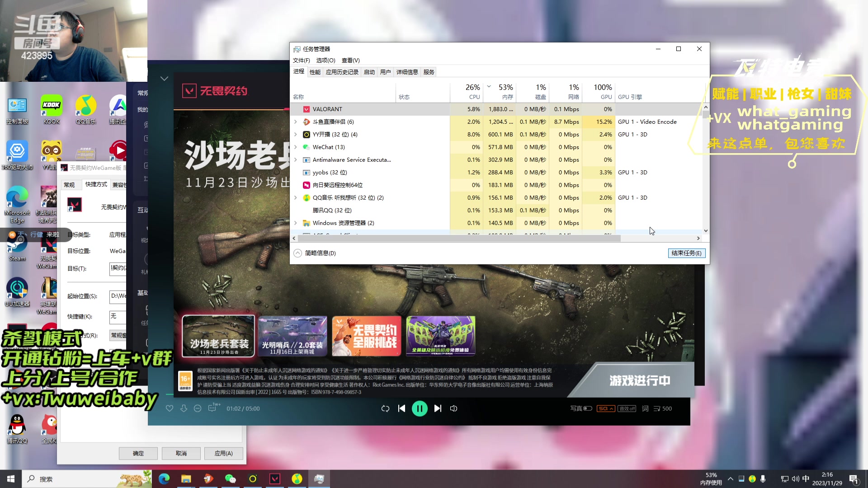This screenshot has height=488, width=868.
Task: Expand the QQ音乐 听我想听 process group
Action: (296, 198)
